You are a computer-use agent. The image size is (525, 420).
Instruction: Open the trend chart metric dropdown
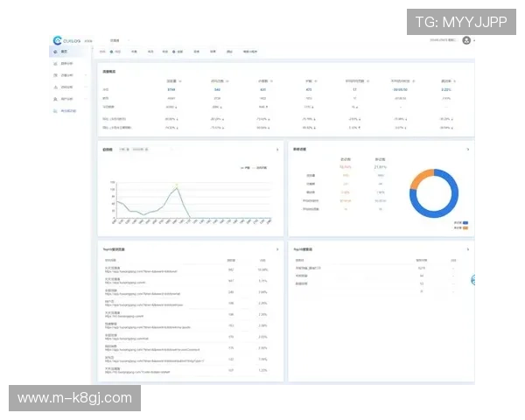(124, 150)
